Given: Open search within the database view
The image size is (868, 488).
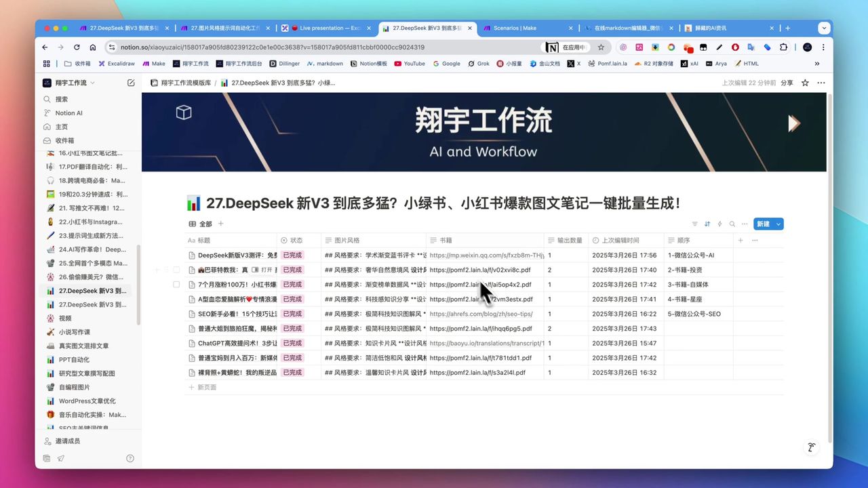Looking at the screenshot, I should [x=732, y=224].
